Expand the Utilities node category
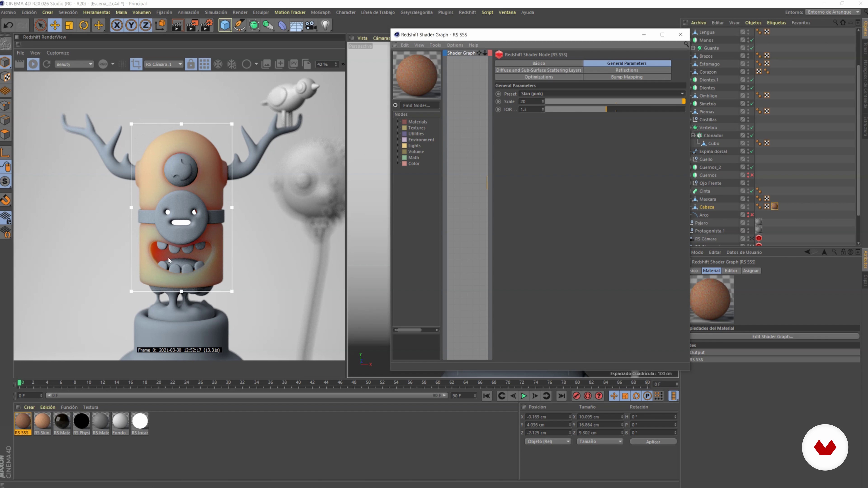Image resolution: width=868 pixels, height=488 pixels. click(x=398, y=134)
